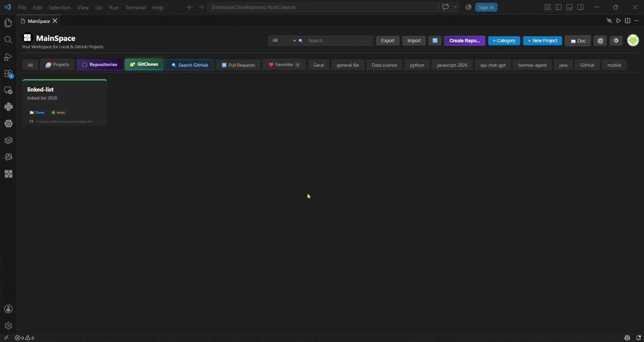This screenshot has width=644, height=342.
Task: Add a new category with + Category
Action: click(504, 41)
